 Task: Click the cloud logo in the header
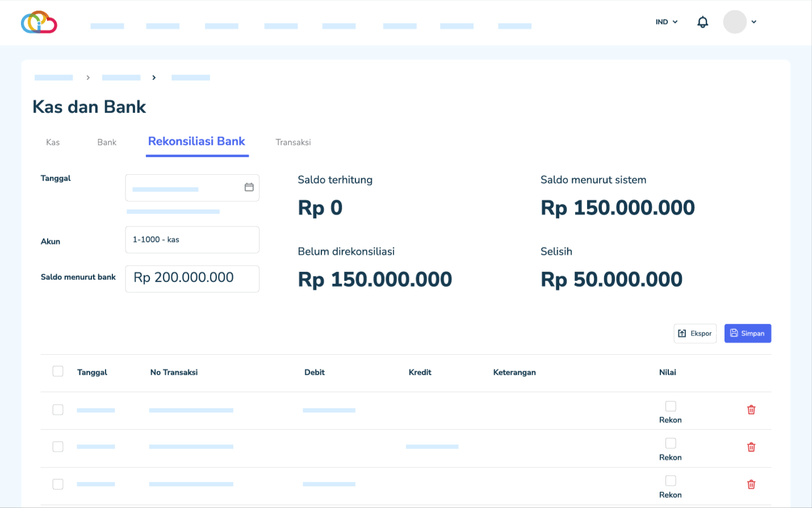point(39,22)
